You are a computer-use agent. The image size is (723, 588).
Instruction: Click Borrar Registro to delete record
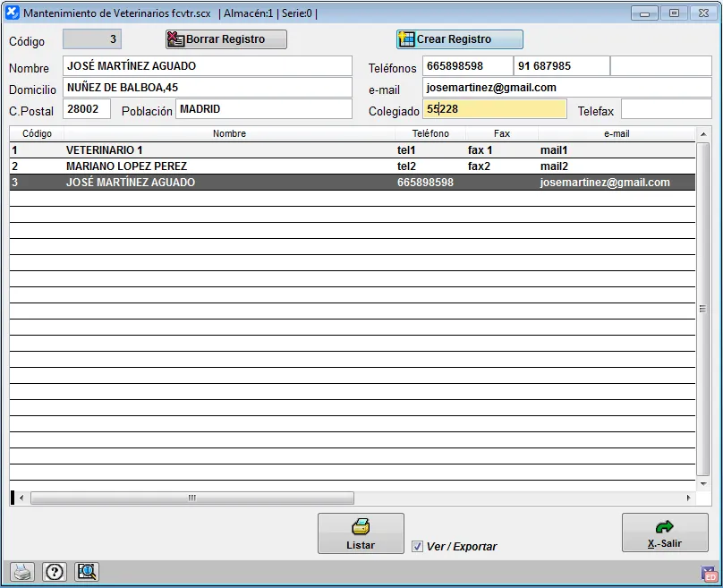click(226, 39)
